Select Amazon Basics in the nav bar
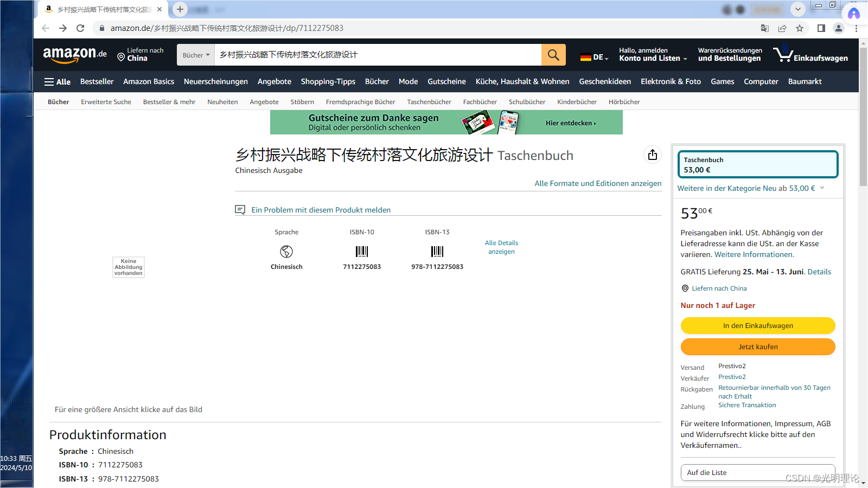This screenshot has height=488, width=868. tap(149, 82)
